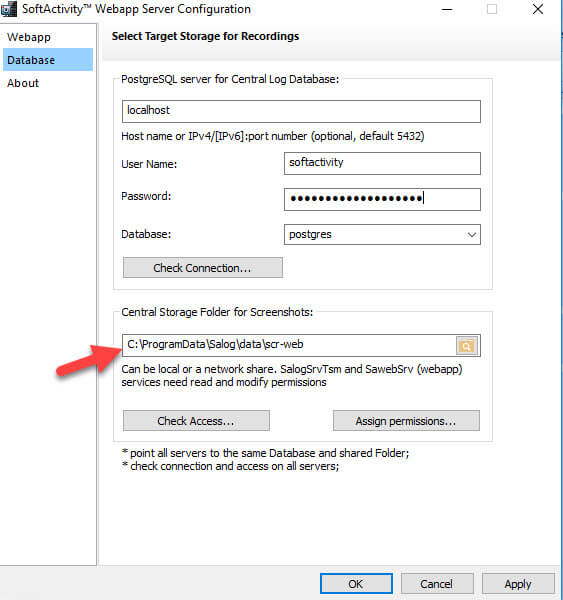
Task: Open the folder browse icon for screenshots path
Action: tap(467, 346)
